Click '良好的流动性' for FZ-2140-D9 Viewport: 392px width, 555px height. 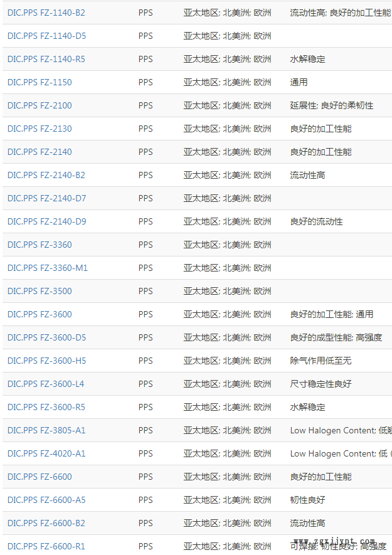(316, 221)
